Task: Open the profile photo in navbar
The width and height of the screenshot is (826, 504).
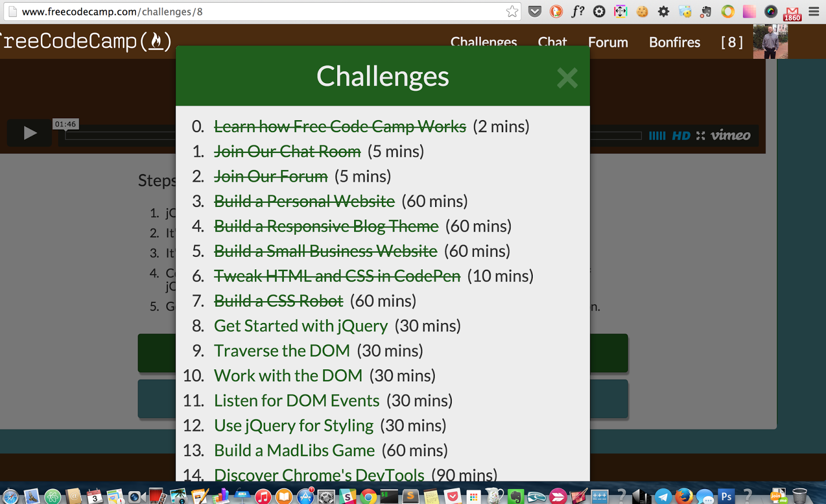Action: click(770, 41)
